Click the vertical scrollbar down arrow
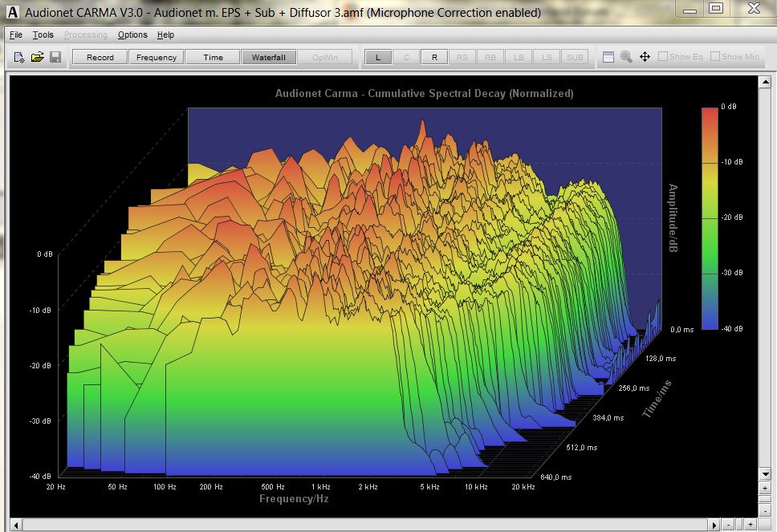The height and width of the screenshot is (532, 777). pyautogui.click(x=763, y=474)
